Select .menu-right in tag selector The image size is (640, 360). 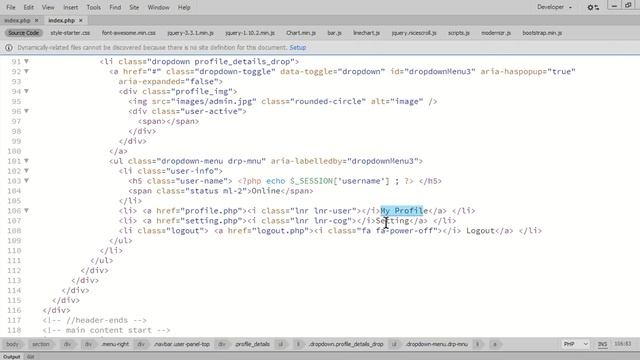[x=115, y=344]
